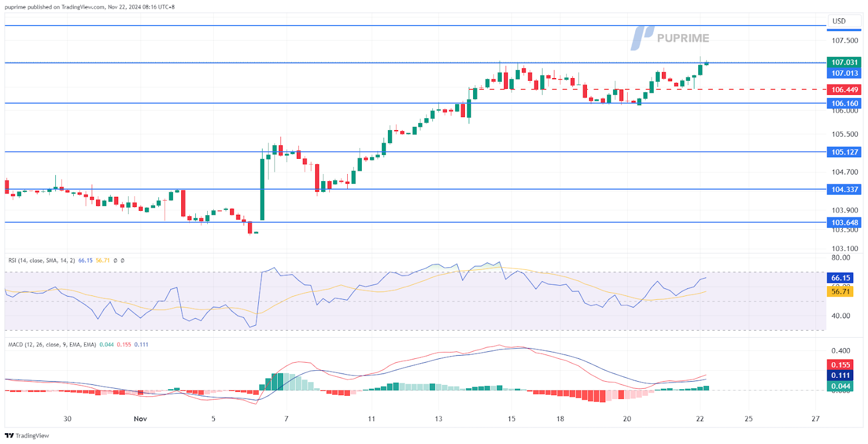The width and height of the screenshot is (868, 444).
Task: Click the 106.160 support level label
Action: pos(844,103)
